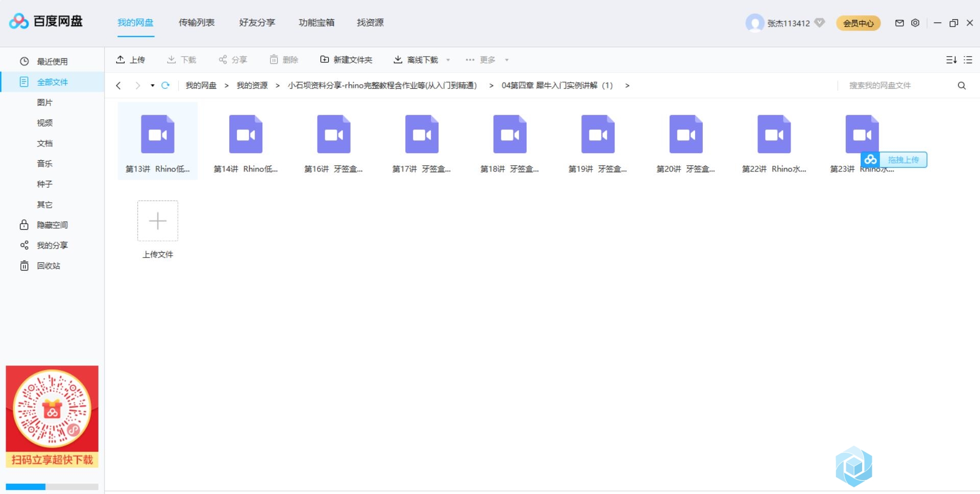Open 我的分享 in the sidebar
This screenshot has width=980, height=494.
(x=52, y=245)
